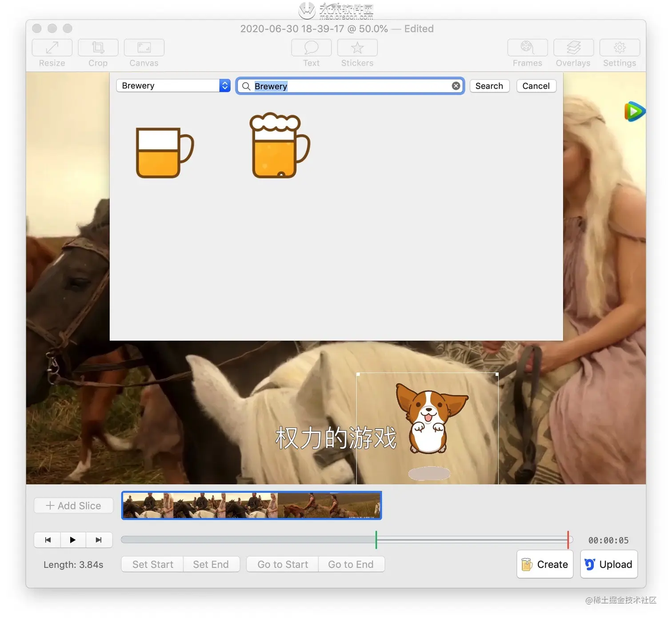Click Set End
Screen dimensions: 672x620
(x=211, y=564)
